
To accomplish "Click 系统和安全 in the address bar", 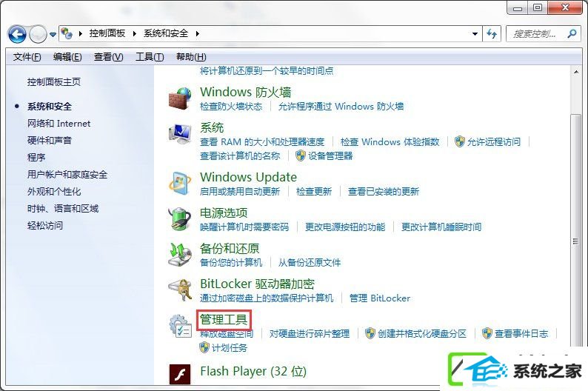I will (166, 33).
